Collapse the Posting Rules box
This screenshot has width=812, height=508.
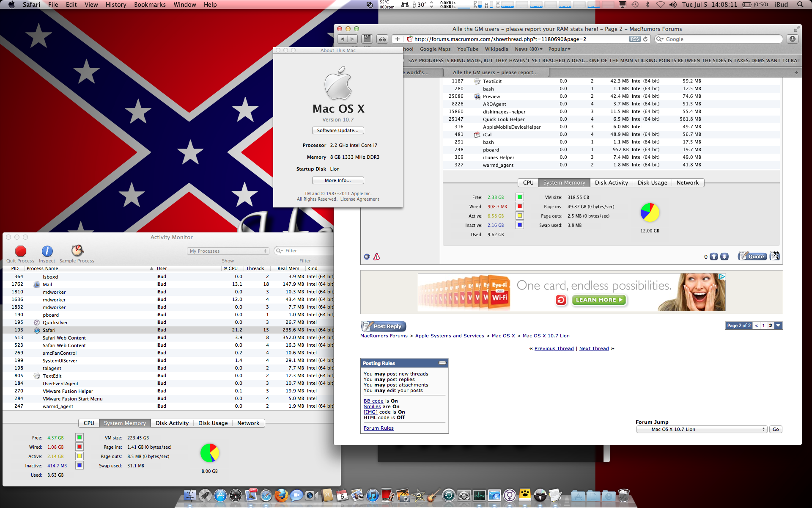pos(442,363)
